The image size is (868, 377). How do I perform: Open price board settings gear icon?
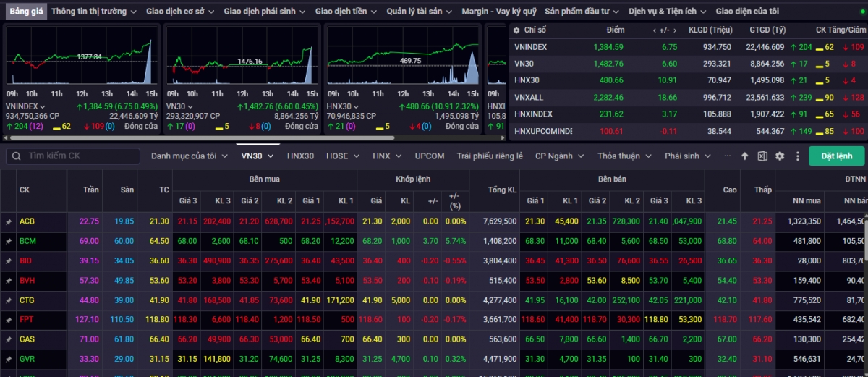tap(780, 156)
